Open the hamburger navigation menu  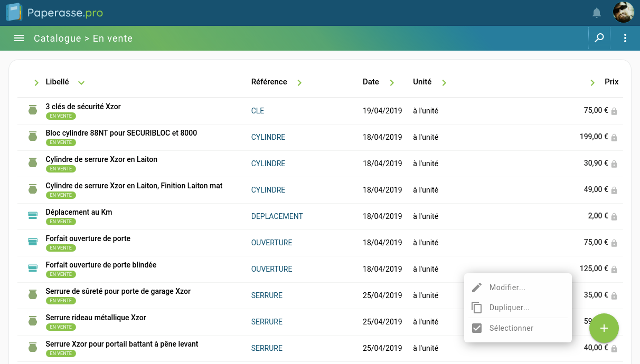coord(19,38)
